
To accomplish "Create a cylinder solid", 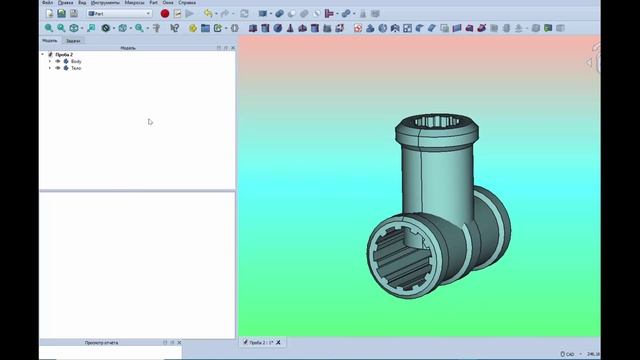I will 265,28.
